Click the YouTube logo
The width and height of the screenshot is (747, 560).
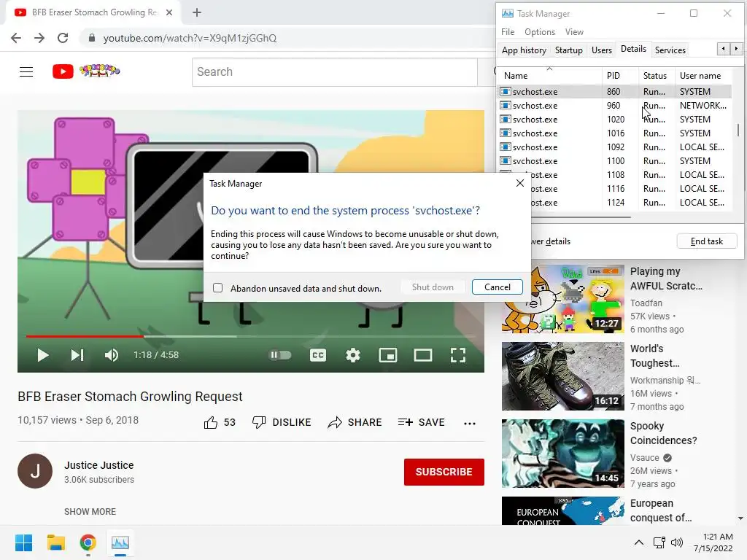pyautogui.click(x=86, y=71)
